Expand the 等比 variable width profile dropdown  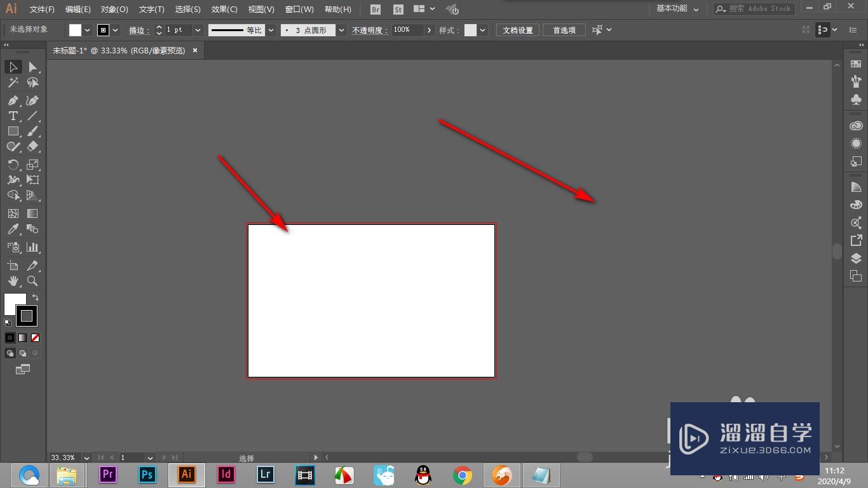271,30
